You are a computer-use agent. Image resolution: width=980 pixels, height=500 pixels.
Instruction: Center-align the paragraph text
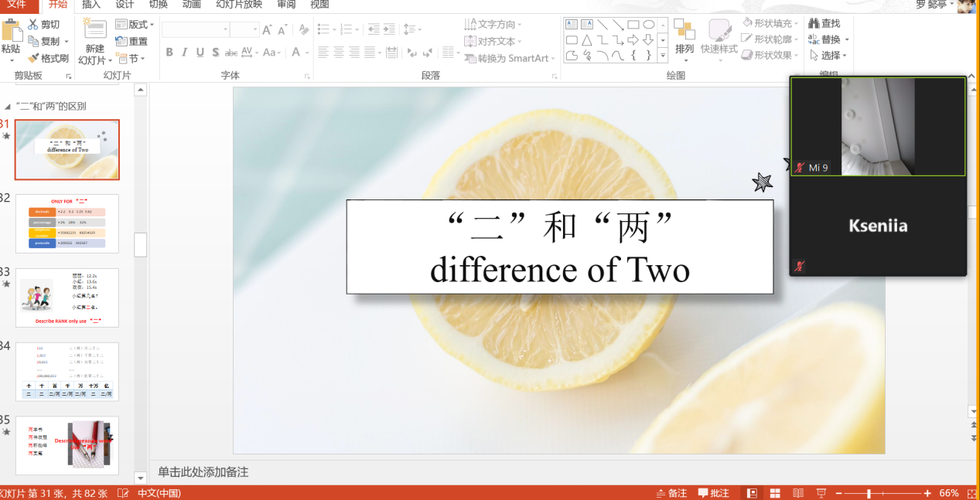pos(339,53)
